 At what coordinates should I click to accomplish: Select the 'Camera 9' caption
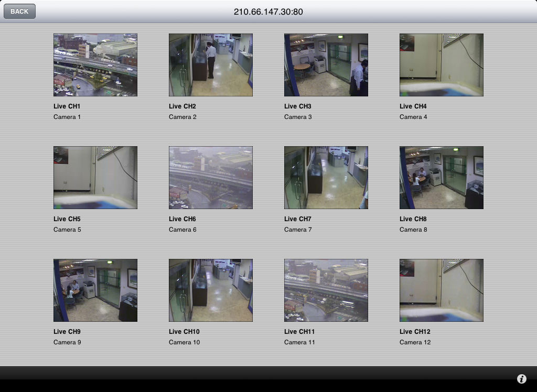point(67,342)
